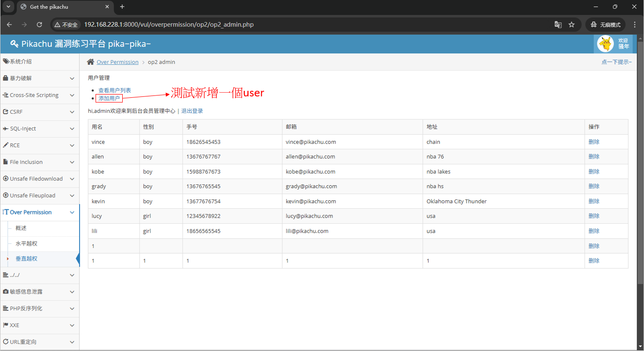644x351 pixels.
Task: Click the browser address bar URL
Action: (169, 24)
